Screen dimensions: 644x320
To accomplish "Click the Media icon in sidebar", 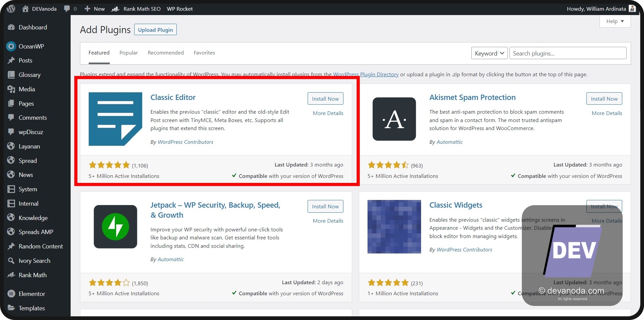I will [11, 89].
